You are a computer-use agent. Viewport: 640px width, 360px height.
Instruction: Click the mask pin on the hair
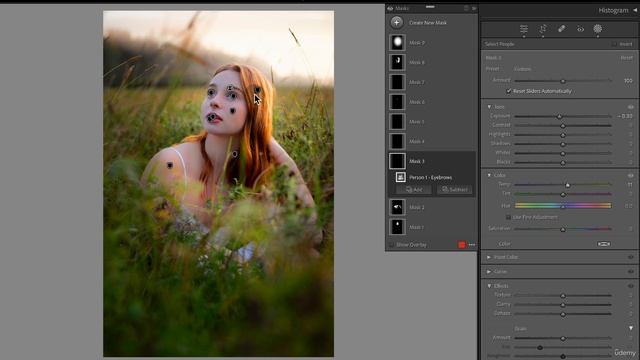(257, 90)
